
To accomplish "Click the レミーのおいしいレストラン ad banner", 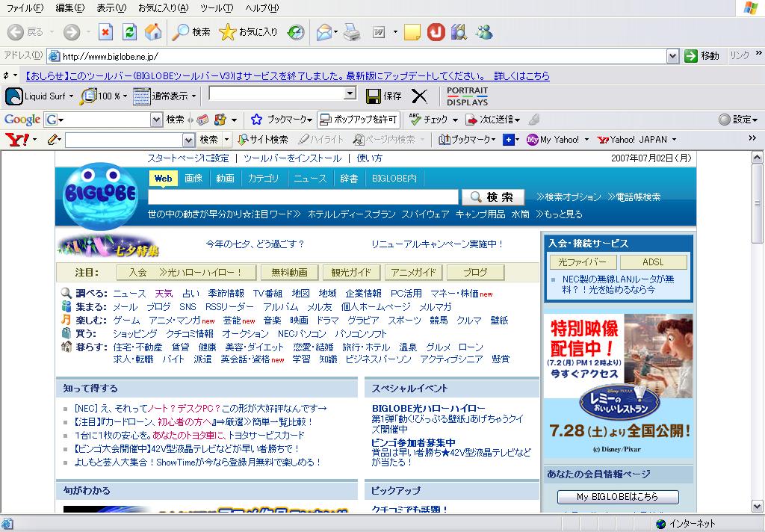I will [x=618, y=385].
